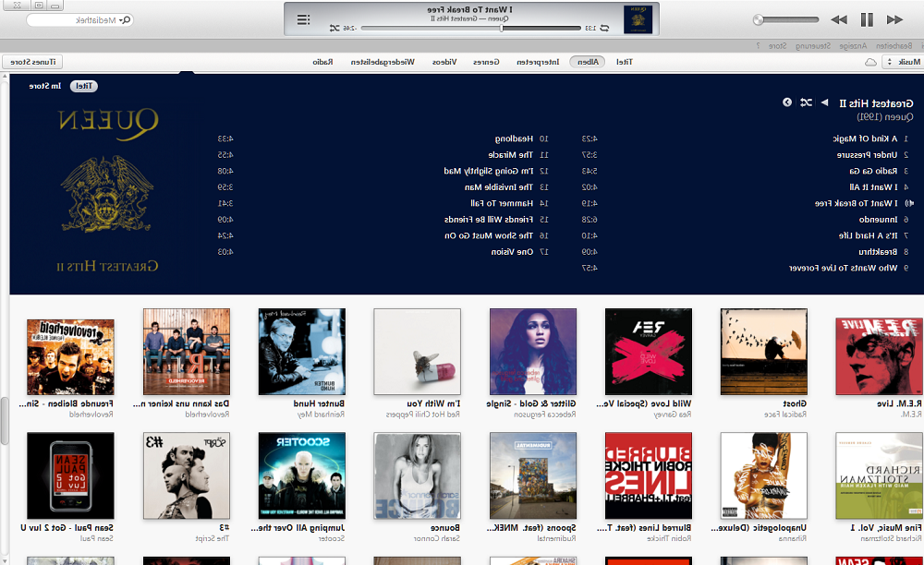
Task: Click the iCloud cloud icon
Action: click(870, 62)
